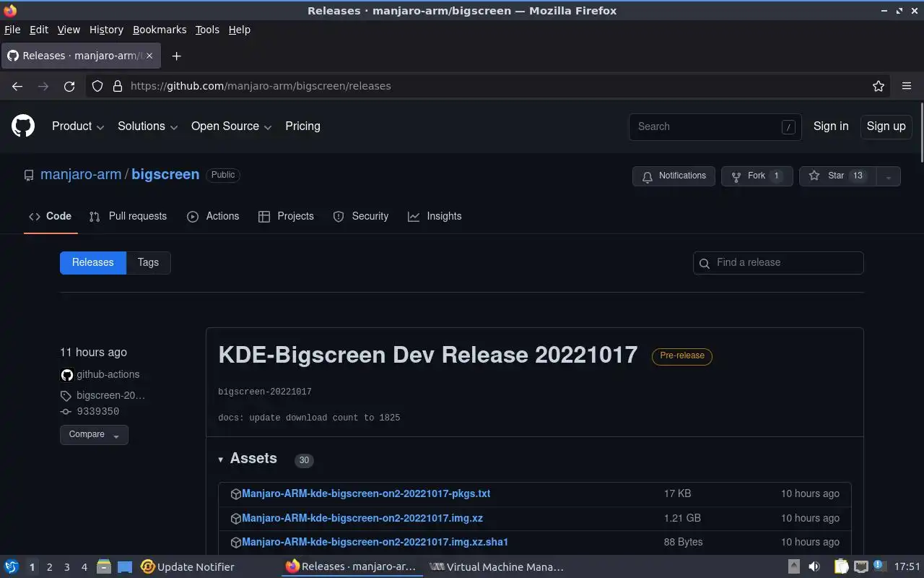Click the show desktop taskbar icon
The width and height of the screenshot is (924, 578).
click(x=125, y=567)
